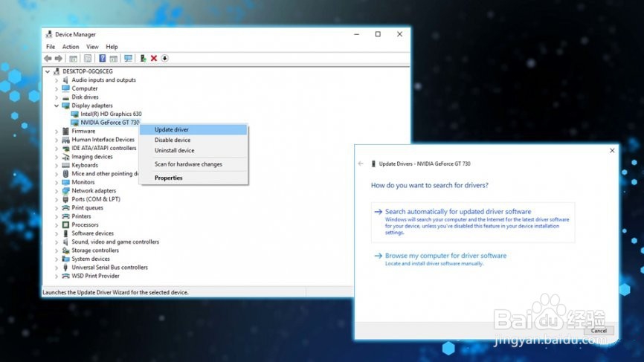Choose Update driver from context menu
Screen dimensions: 644x362
click(193, 129)
